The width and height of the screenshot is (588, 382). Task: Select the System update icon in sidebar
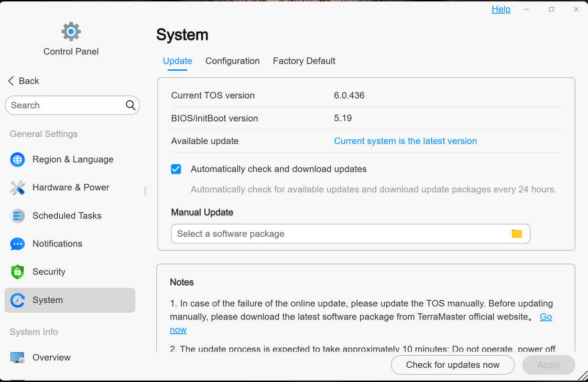18,300
